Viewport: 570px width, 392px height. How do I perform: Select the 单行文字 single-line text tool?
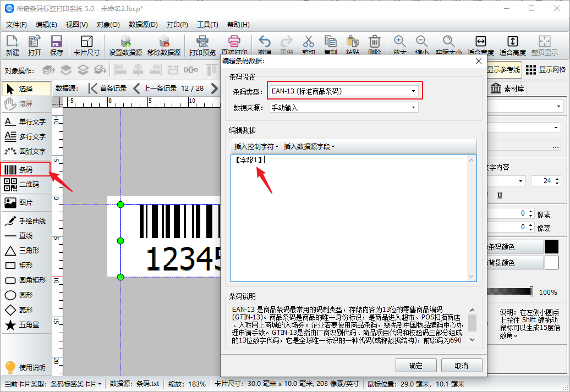point(26,122)
